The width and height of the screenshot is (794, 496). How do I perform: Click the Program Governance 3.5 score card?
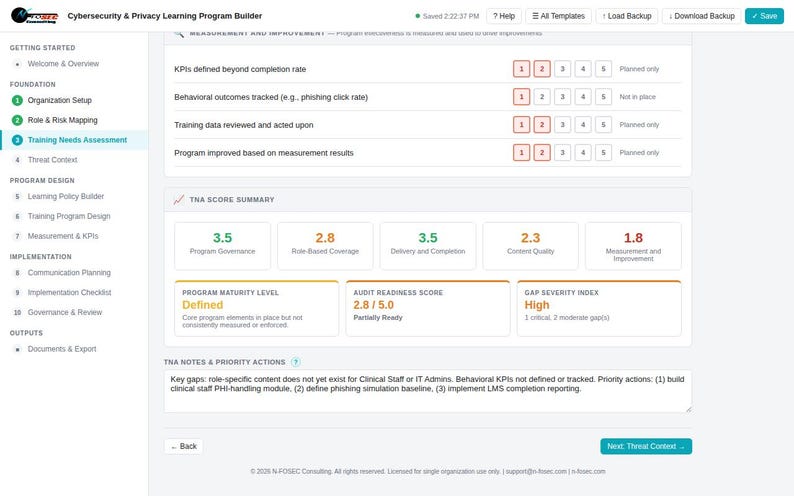(222, 246)
